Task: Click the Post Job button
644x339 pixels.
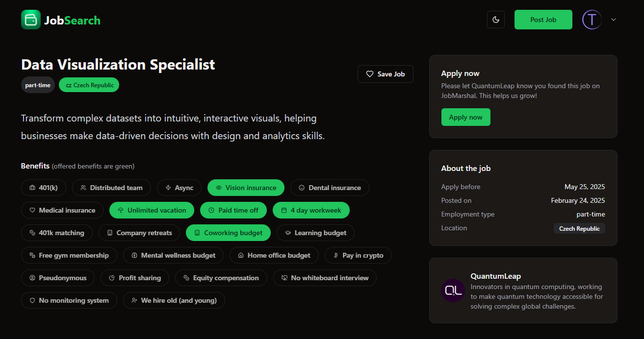Action: pos(543,19)
